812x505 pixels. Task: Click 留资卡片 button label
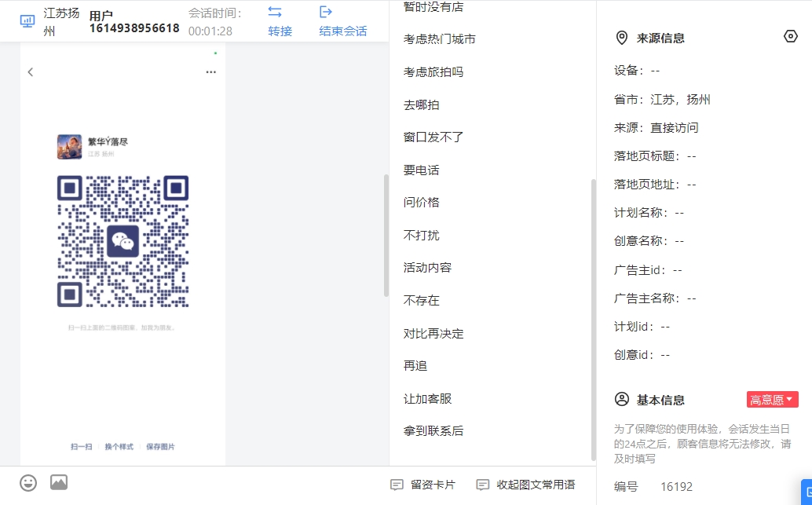coord(433,485)
